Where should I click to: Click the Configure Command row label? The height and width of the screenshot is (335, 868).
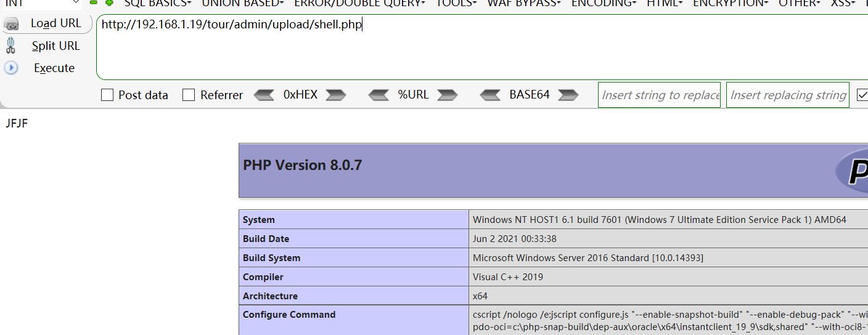289,315
